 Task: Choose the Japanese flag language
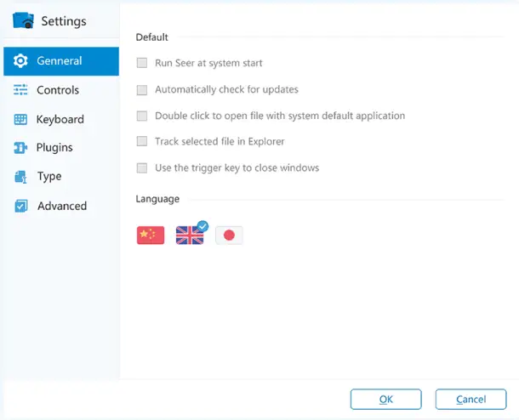pyautogui.click(x=229, y=236)
